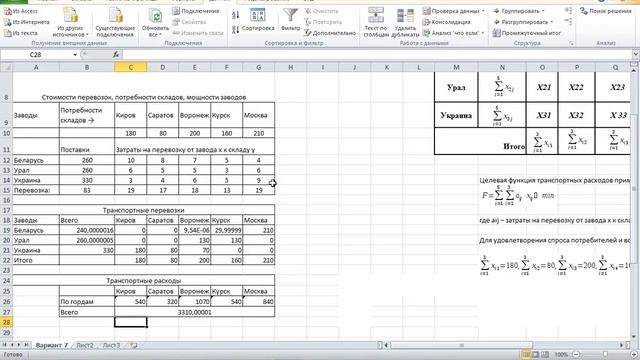Select Page Layout view button
640x360 pixels.
(x=536, y=355)
